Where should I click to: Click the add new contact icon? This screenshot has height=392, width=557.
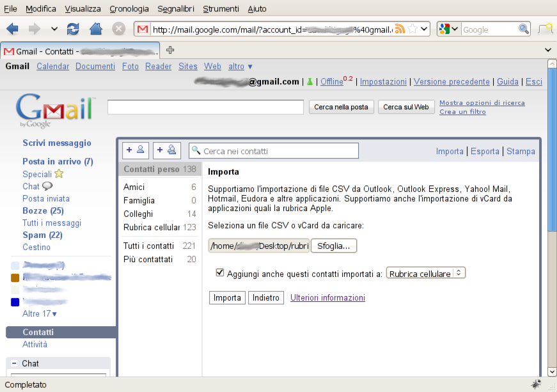[136, 150]
